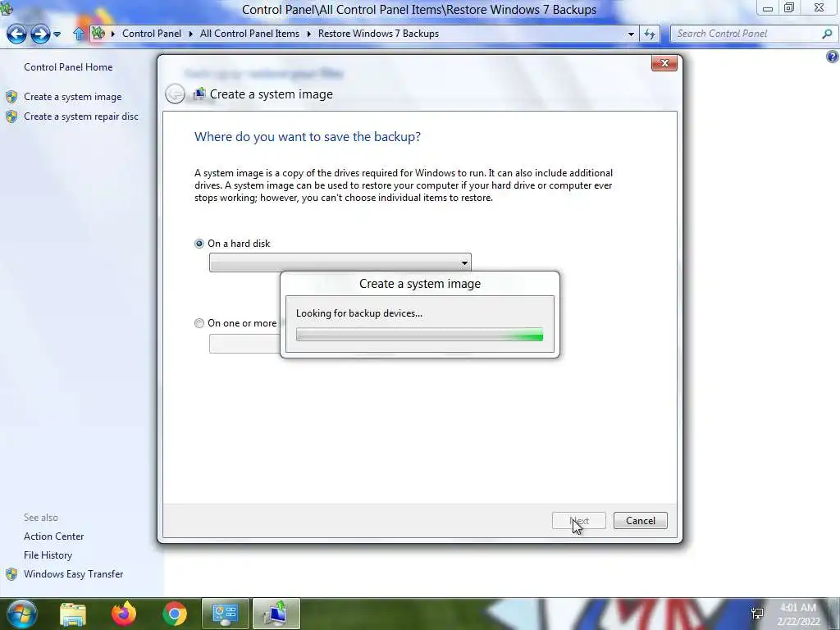The height and width of the screenshot is (630, 840).
Task: Switch to the Control Panel taskbar button
Action: tap(225, 614)
